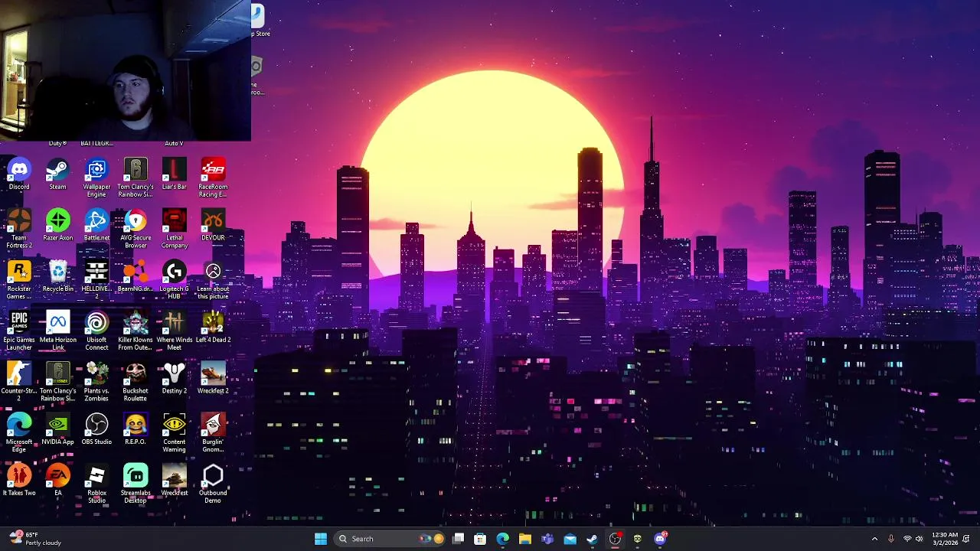Screen dimensions: 980x551
Task: Open Edge browser from the taskbar
Action: (502, 539)
